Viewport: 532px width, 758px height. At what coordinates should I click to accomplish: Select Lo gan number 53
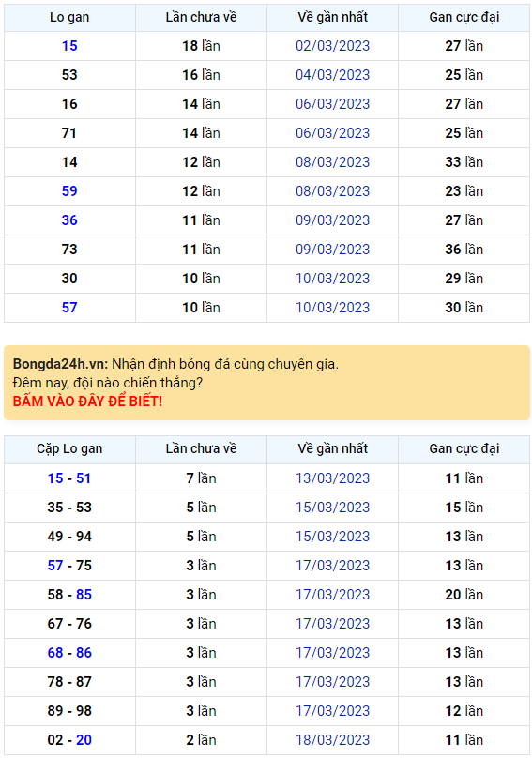pos(69,75)
